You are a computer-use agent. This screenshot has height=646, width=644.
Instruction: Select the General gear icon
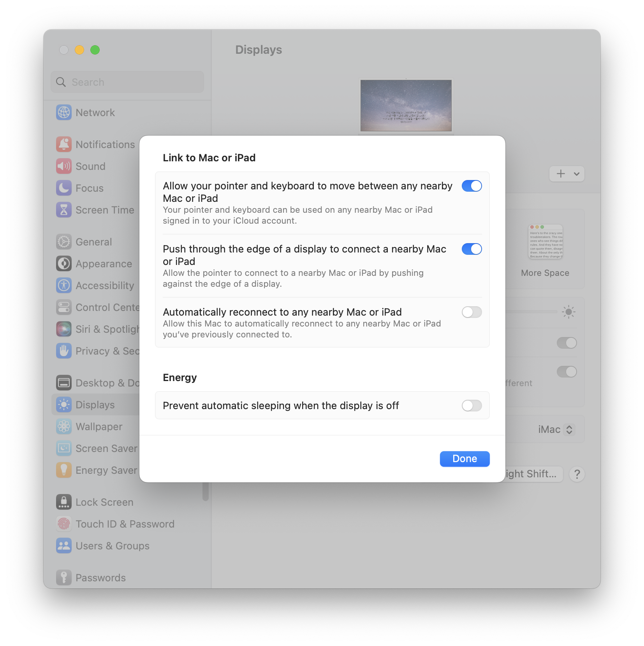pyautogui.click(x=64, y=242)
